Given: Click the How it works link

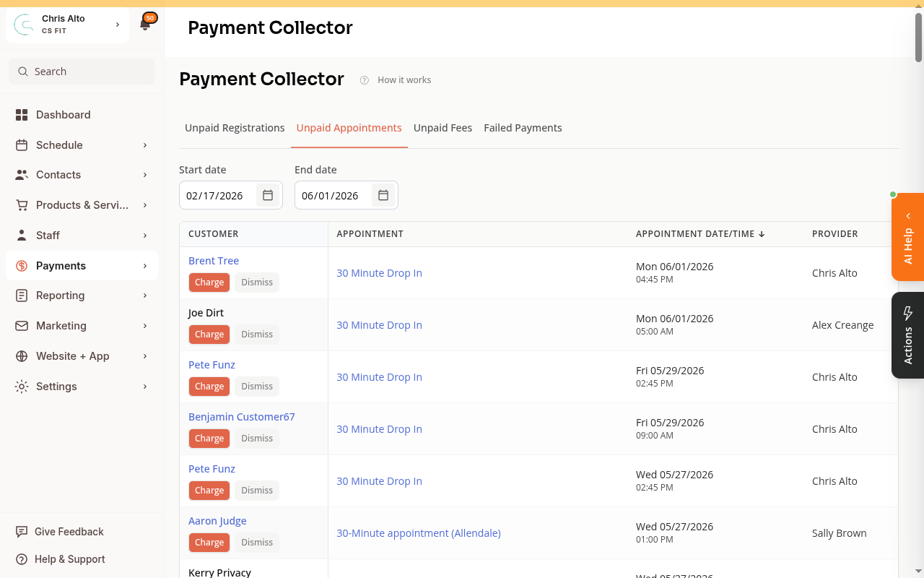Looking at the screenshot, I should click(x=404, y=80).
